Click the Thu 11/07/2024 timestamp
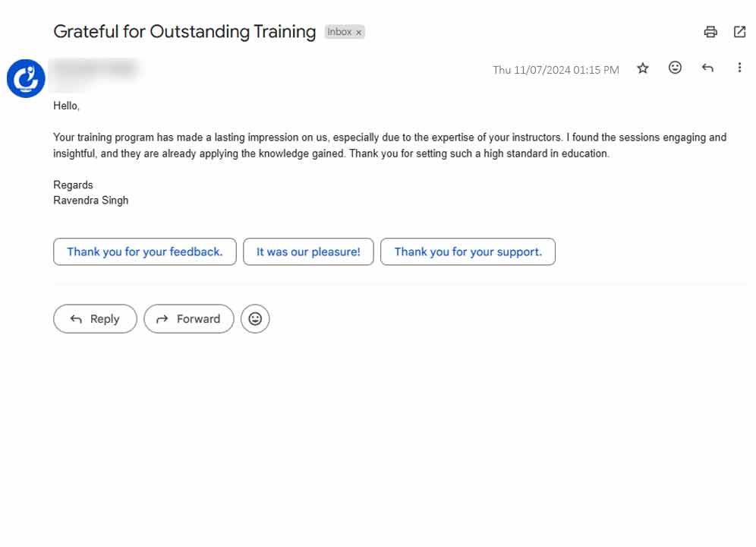The image size is (756, 547). (x=556, y=70)
